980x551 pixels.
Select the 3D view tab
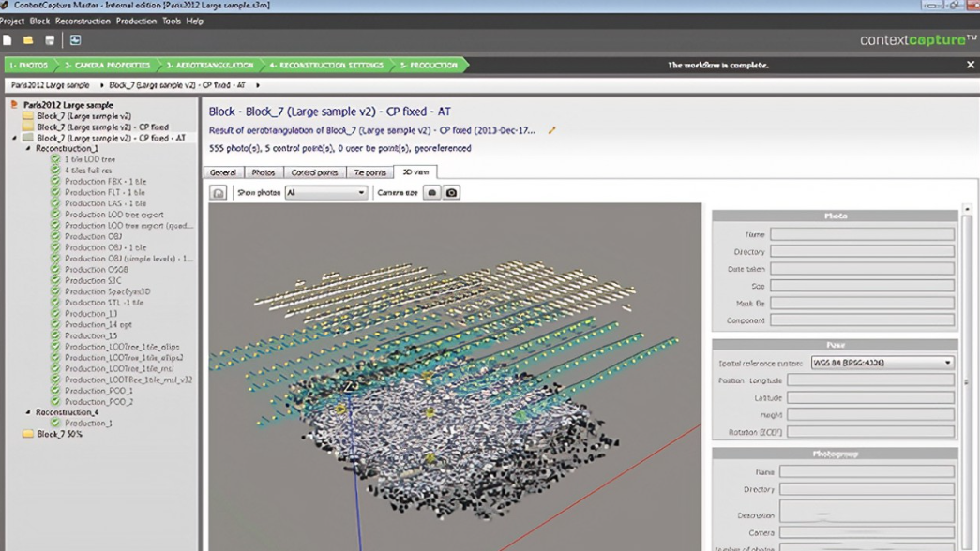415,171
